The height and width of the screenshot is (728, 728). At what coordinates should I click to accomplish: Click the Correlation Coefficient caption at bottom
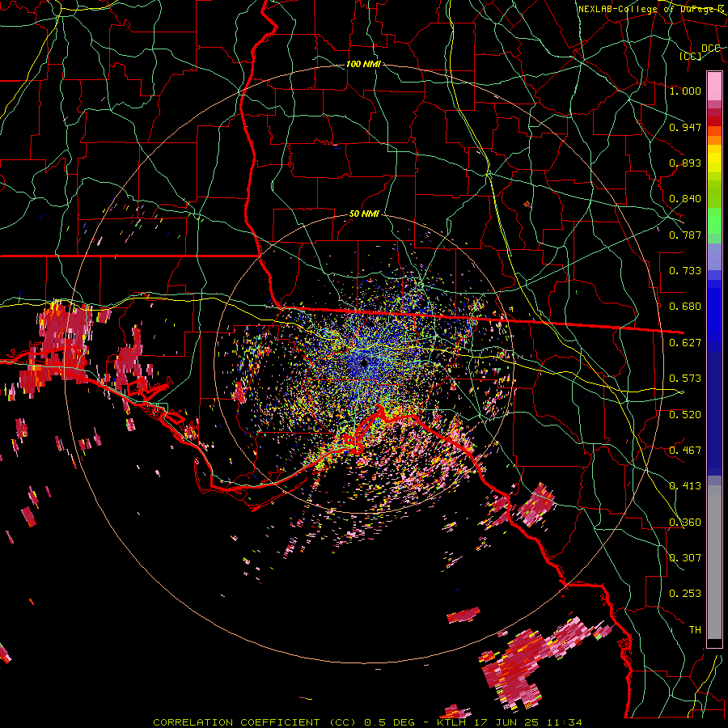(x=367, y=722)
